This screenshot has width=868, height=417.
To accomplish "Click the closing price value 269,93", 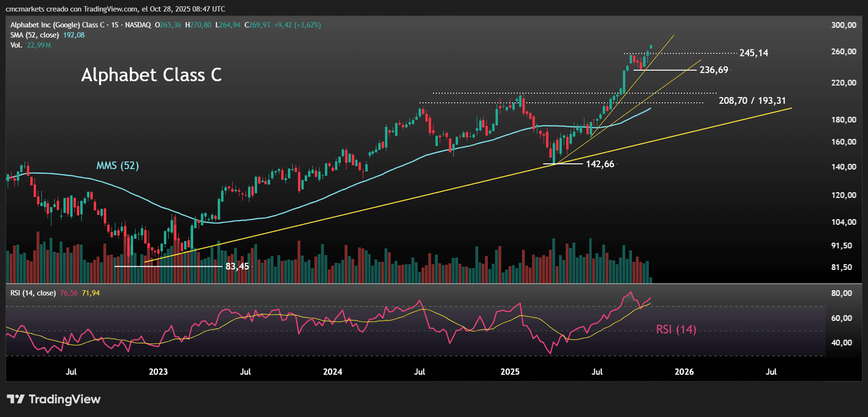I will (x=259, y=25).
